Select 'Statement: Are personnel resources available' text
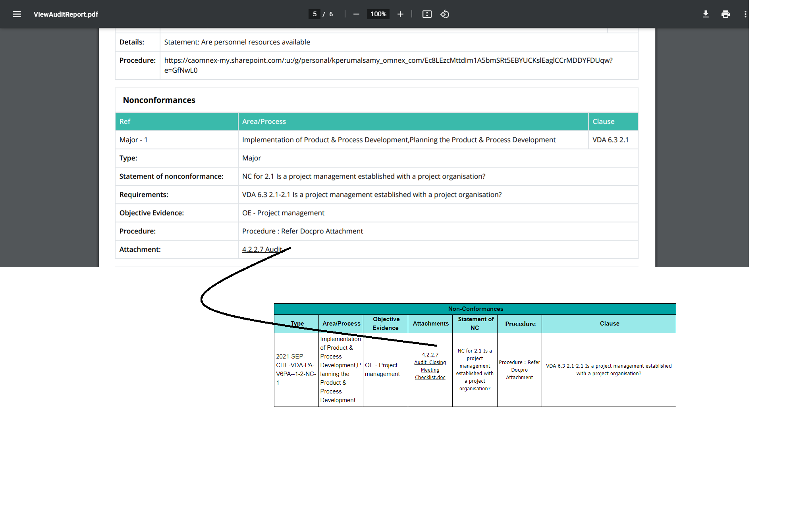Viewport: 791px width, 532px height. (237, 42)
